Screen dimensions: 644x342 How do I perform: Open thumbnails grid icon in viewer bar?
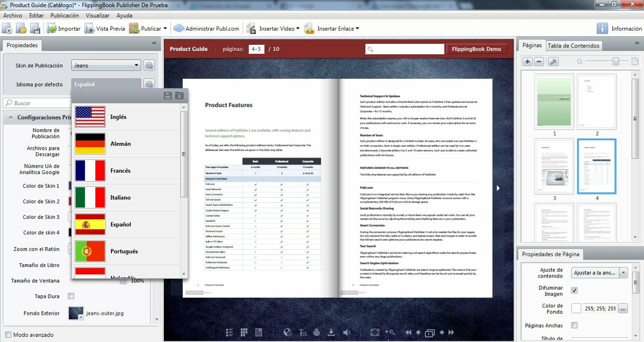point(244,332)
